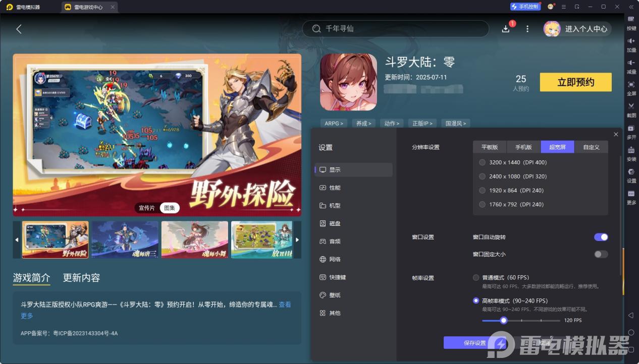Select the 魂师小舞 thumbnail
The image size is (639, 364).
[x=195, y=239]
